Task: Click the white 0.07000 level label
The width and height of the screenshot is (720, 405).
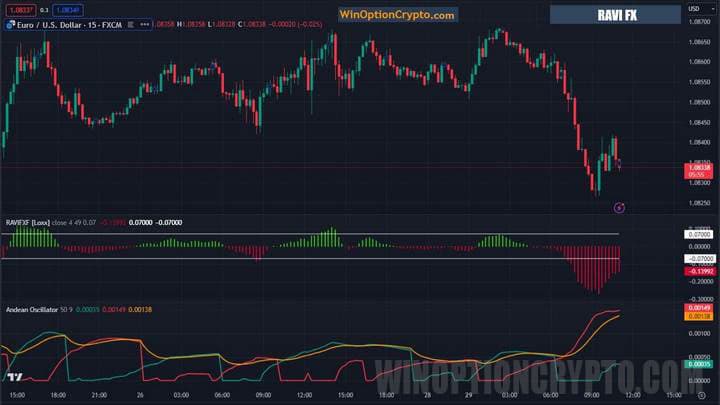Action: (x=698, y=235)
